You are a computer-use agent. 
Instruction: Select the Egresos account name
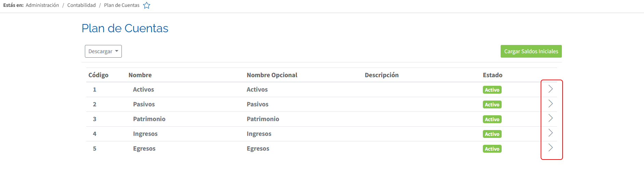(144, 149)
